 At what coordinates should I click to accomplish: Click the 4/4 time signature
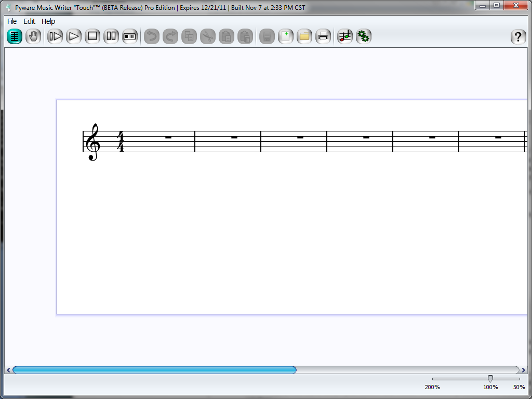(x=121, y=142)
